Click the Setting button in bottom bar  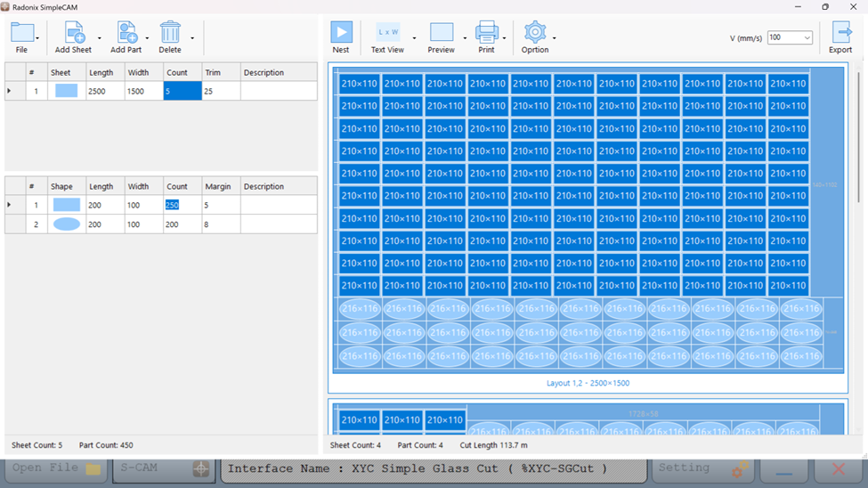[703, 469]
